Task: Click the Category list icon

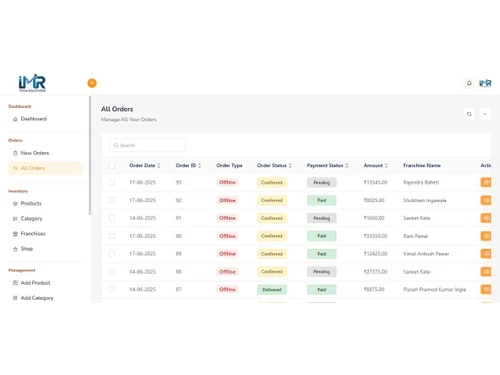Action: pyautogui.click(x=15, y=219)
